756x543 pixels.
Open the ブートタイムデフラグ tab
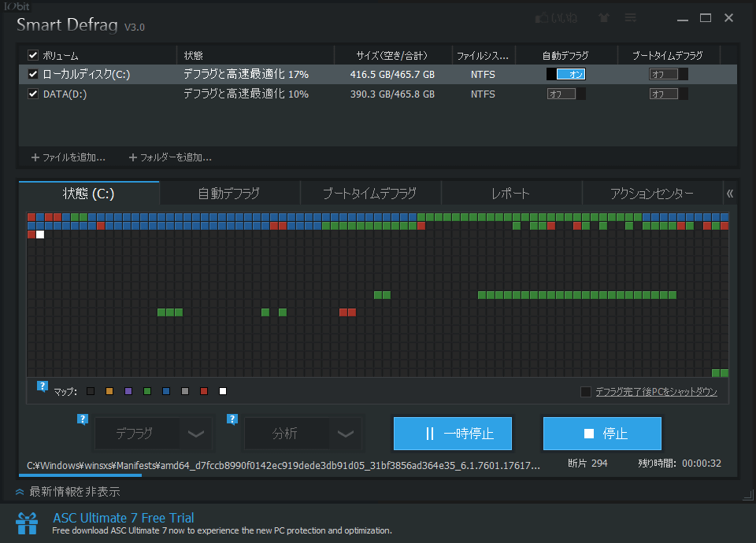click(370, 194)
